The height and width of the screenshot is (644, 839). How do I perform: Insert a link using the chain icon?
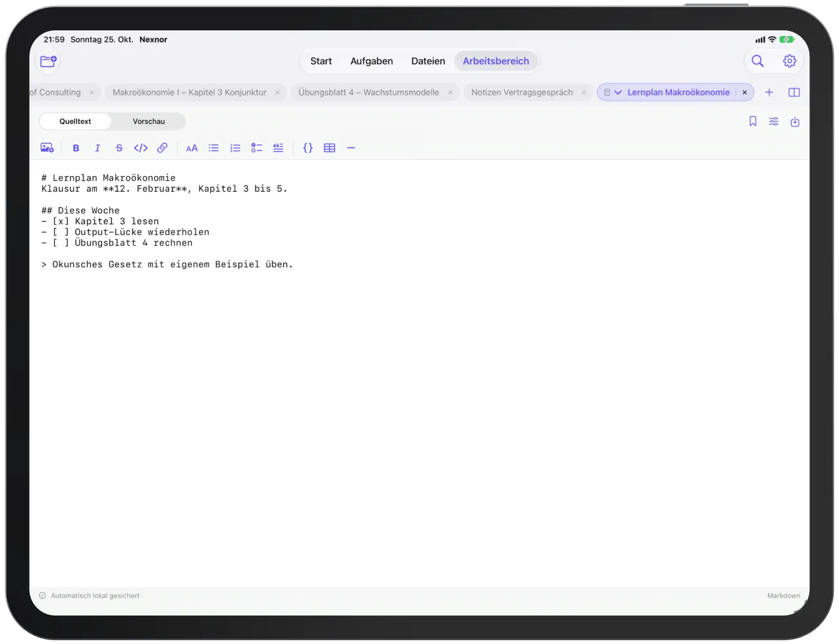coord(163,148)
